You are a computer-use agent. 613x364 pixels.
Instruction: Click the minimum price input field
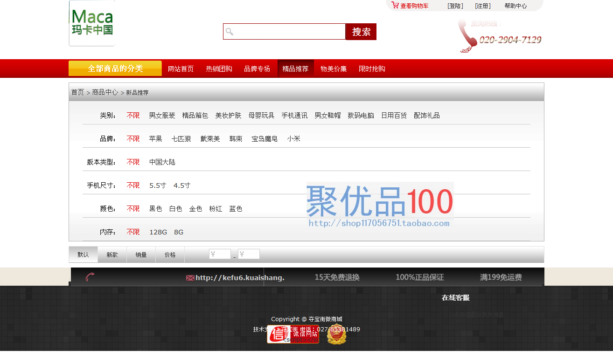(x=220, y=254)
